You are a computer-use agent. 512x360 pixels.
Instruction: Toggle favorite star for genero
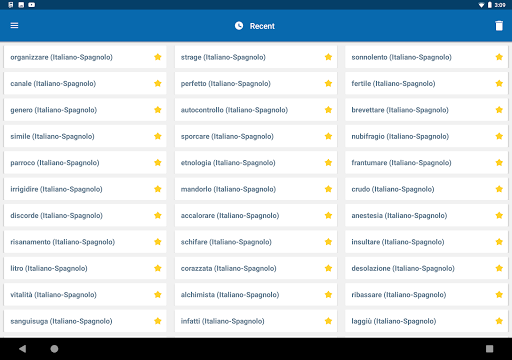coord(158,110)
